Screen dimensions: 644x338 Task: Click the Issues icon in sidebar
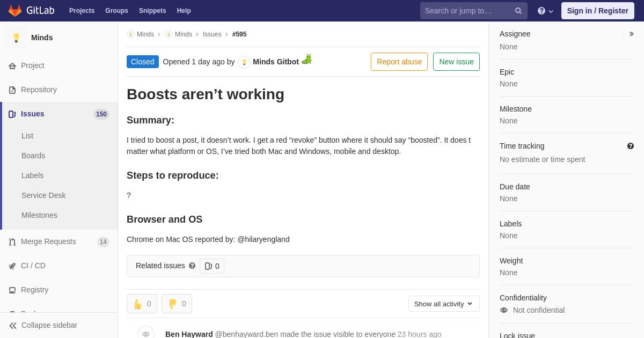(12, 114)
